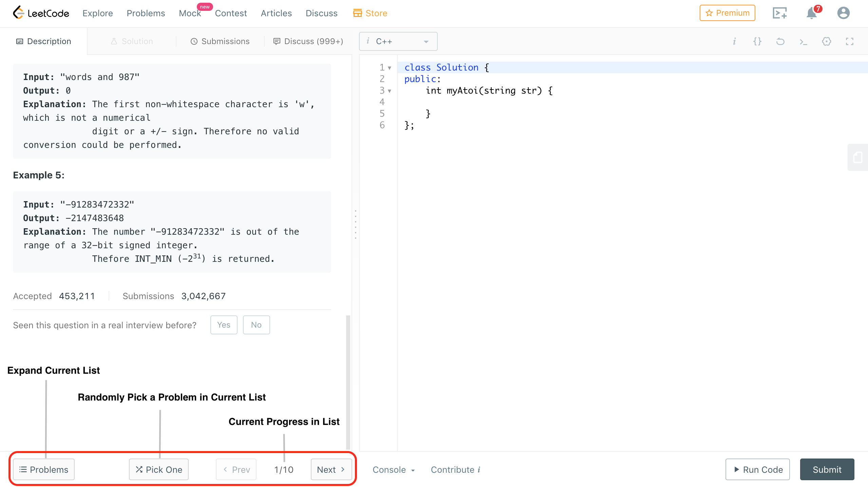Click Pick One random problem button
This screenshot has width=868, height=487.
(x=158, y=469)
